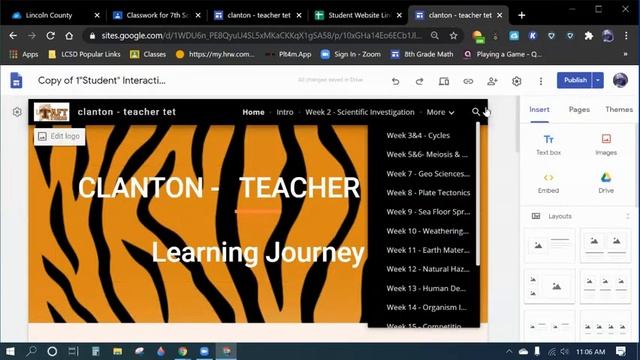
Task: Open the 8th Grade Math bookmark
Action: click(422, 54)
